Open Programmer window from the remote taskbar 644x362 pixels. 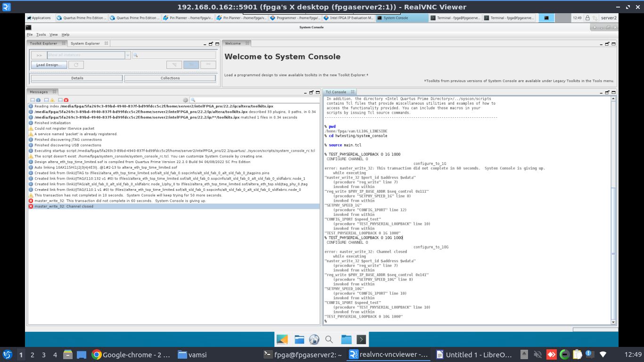point(297,18)
